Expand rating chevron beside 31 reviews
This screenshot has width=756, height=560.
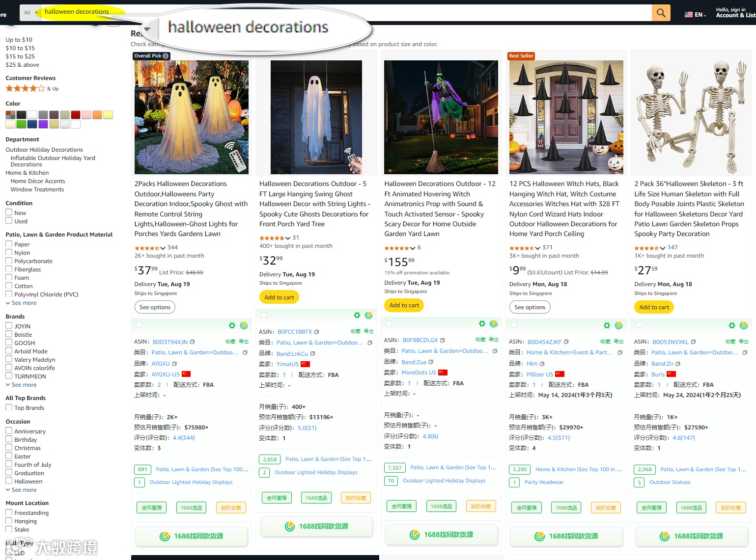pyautogui.click(x=288, y=238)
